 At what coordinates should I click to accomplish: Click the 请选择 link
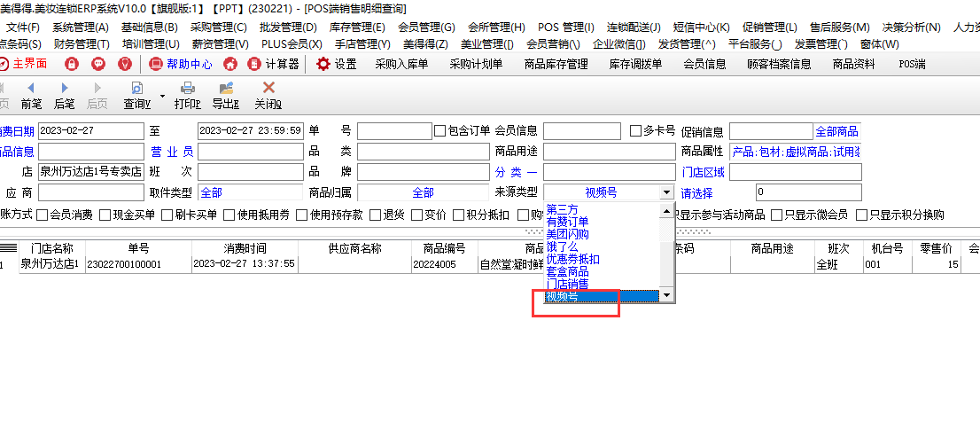pyautogui.click(x=696, y=193)
